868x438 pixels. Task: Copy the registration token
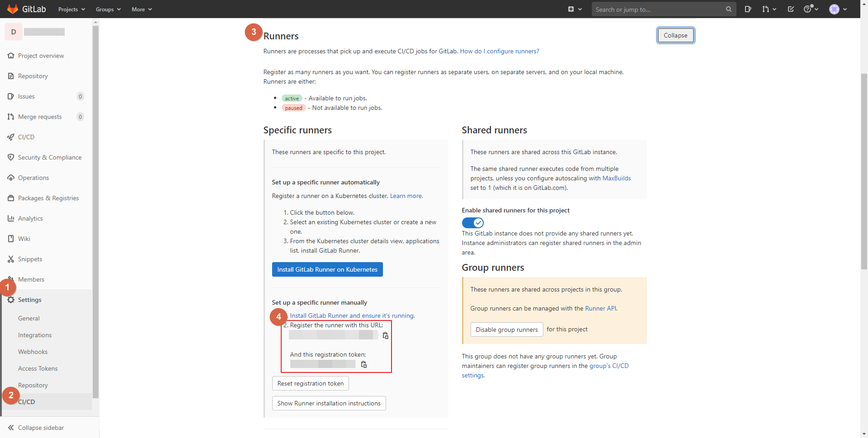pos(363,364)
